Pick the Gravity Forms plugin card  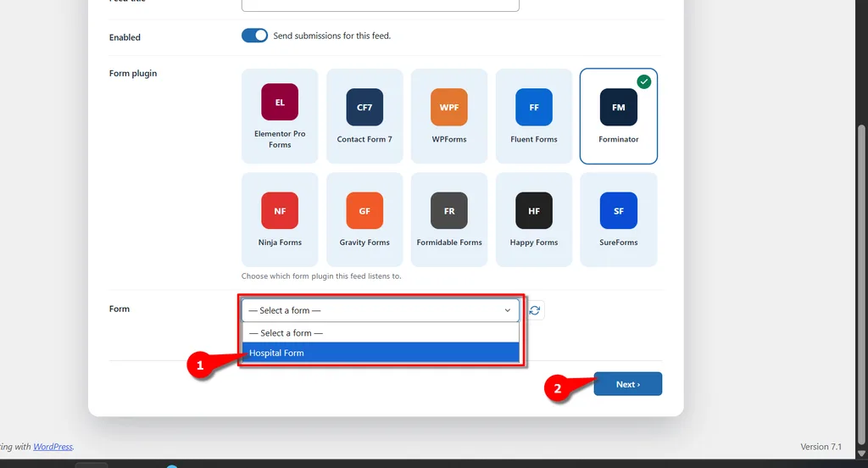[364, 220]
